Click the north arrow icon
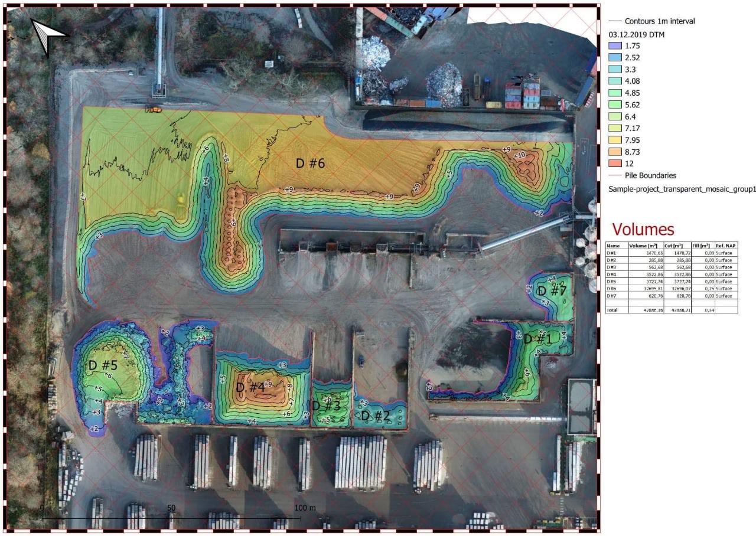This screenshot has width=756, height=536. click(49, 35)
